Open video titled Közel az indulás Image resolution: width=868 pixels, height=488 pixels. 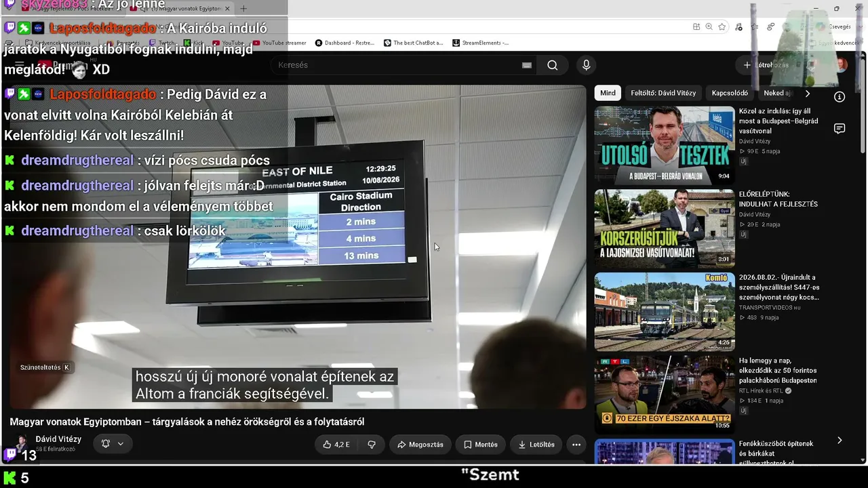778,121
